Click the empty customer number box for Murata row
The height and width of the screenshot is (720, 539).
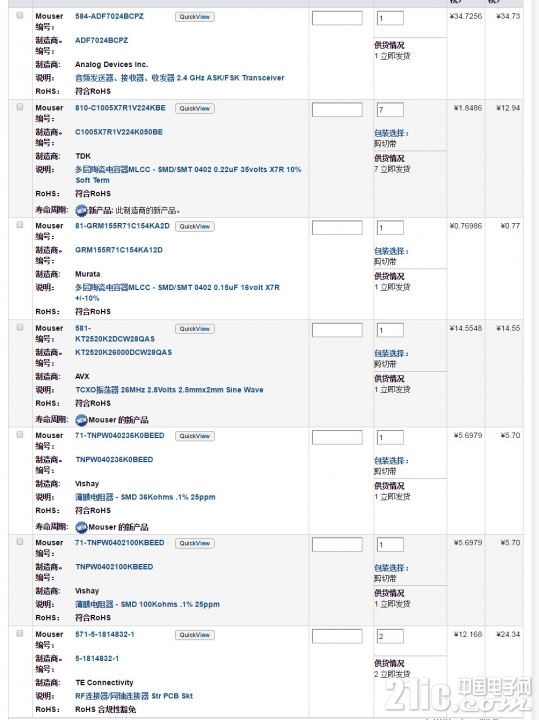[x=337, y=228]
